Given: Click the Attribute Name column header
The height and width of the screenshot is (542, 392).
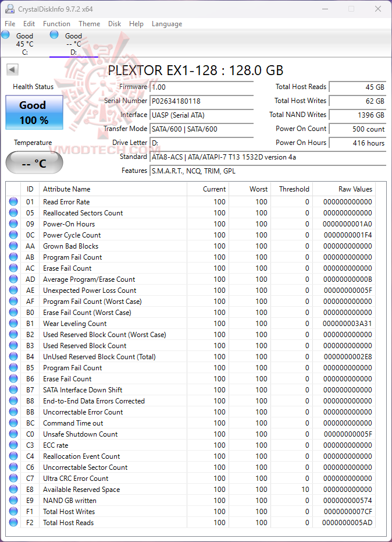Looking at the screenshot, I should [x=113, y=189].
